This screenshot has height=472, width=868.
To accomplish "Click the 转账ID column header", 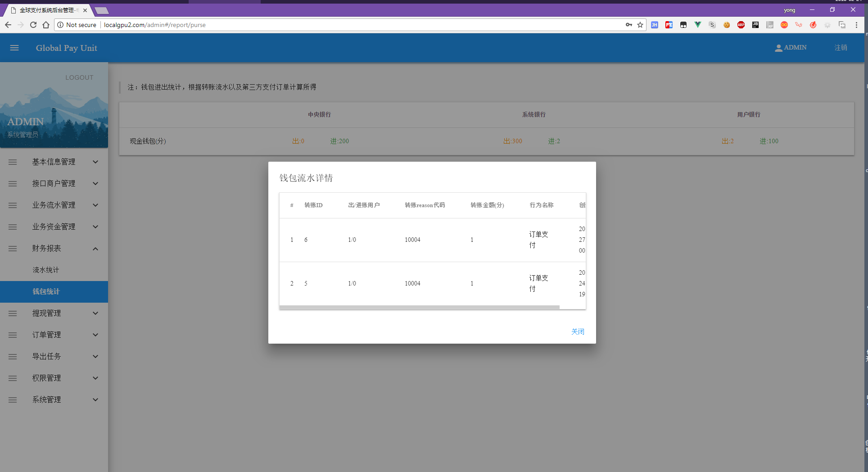I will [x=313, y=205].
